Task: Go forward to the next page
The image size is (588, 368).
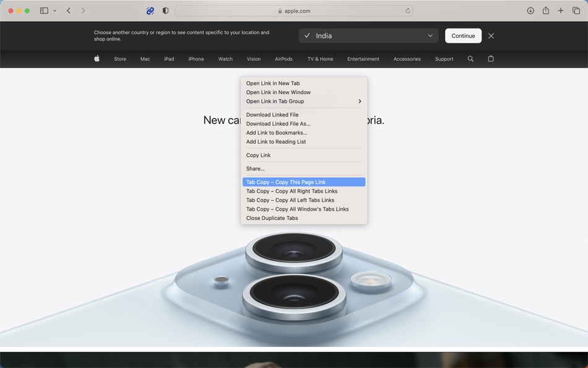Action: click(83, 11)
